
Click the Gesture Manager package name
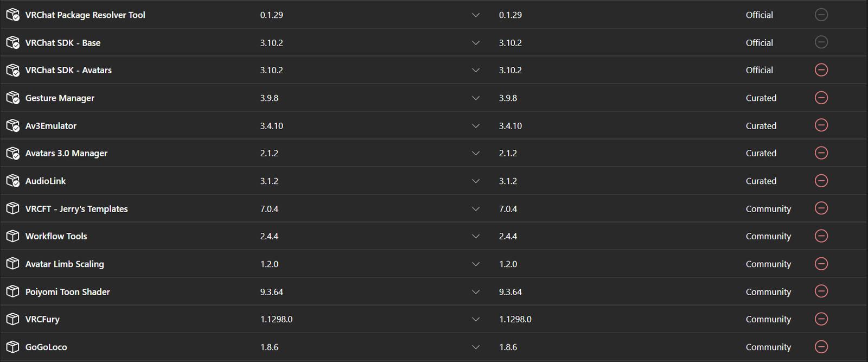click(60, 98)
